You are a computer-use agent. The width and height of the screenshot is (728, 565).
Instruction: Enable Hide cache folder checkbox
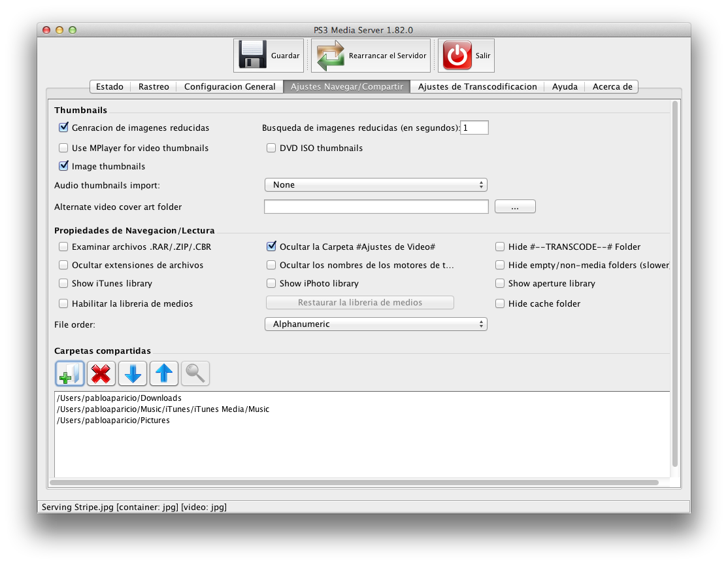500,303
